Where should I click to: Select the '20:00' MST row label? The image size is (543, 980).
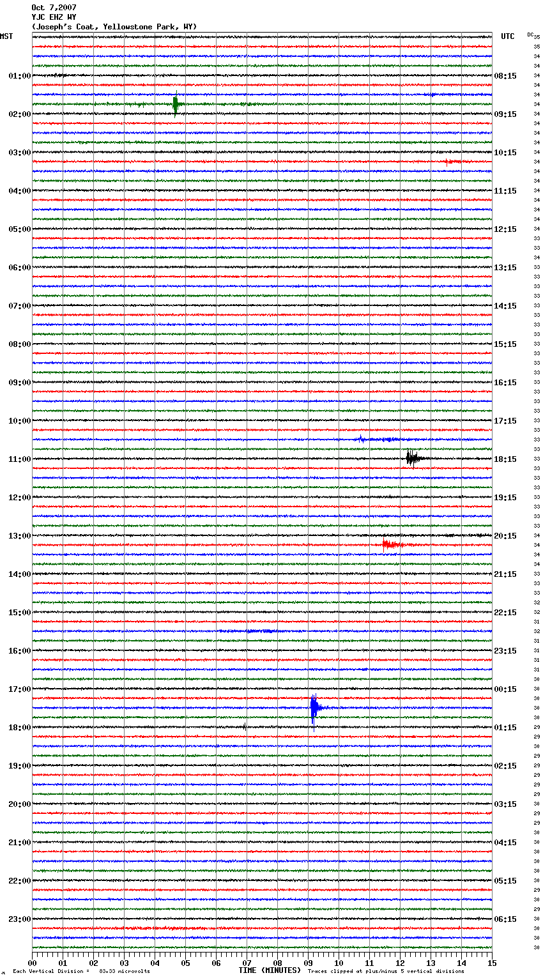[x=20, y=804]
